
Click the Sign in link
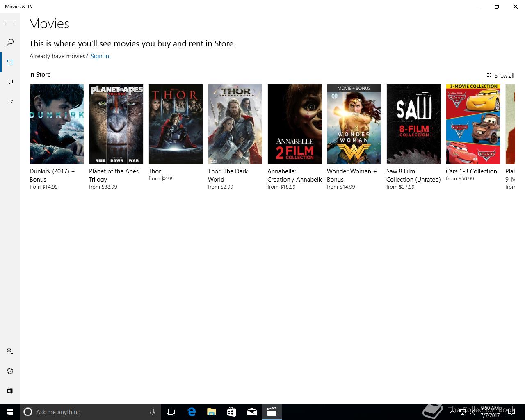tap(100, 56)
